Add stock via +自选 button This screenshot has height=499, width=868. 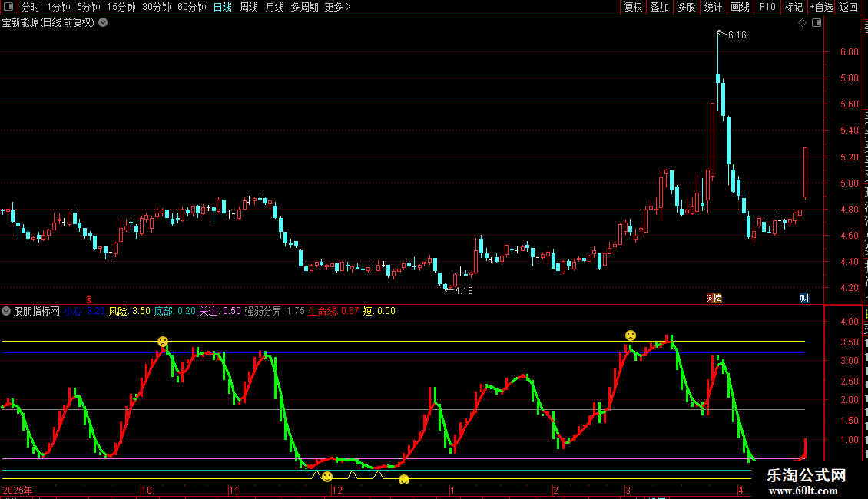[x=821, y=7]
